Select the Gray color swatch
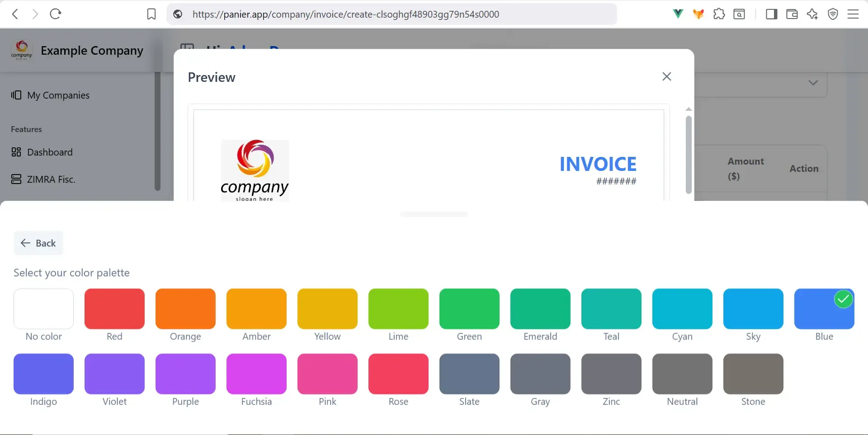This screenshot has width=868, height=435. pos(541,374)
